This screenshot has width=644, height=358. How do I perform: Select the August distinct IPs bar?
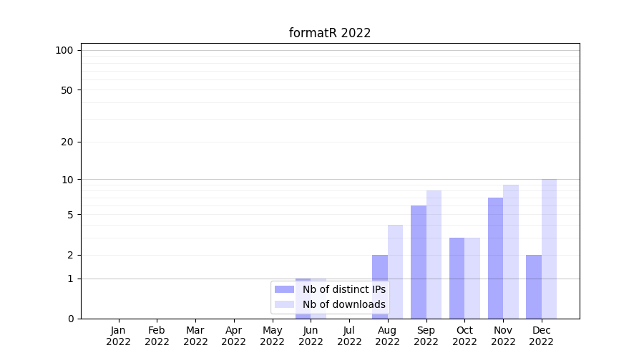click(x=380, y=286)
